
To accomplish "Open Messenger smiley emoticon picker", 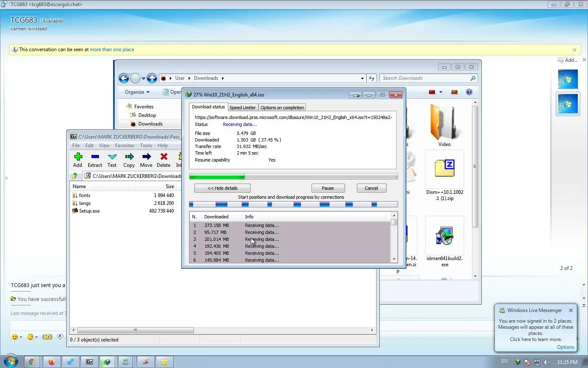I will click(x=15, y=337).
